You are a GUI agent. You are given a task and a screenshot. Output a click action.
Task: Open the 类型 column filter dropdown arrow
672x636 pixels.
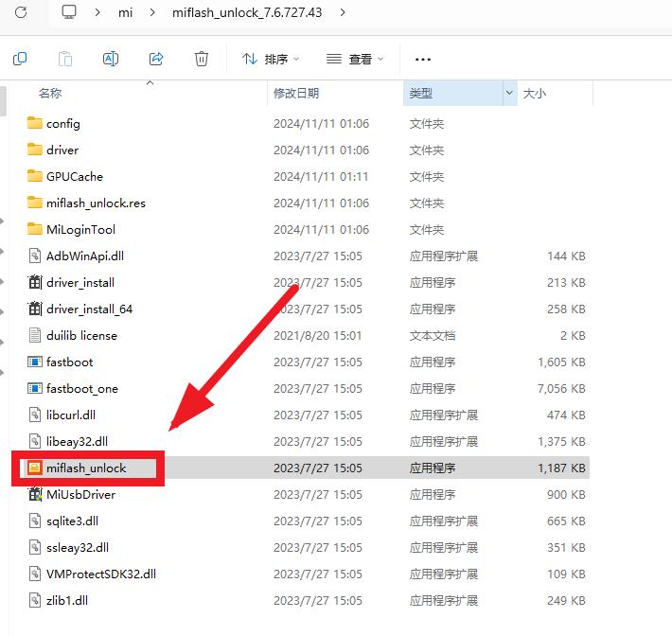point(509,93)
